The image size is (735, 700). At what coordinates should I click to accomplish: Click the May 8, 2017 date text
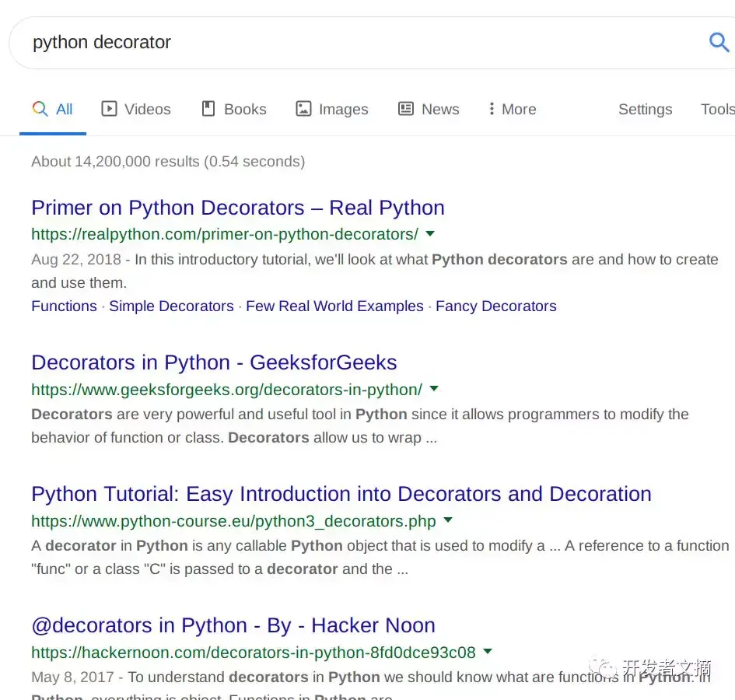coord(72,677)
